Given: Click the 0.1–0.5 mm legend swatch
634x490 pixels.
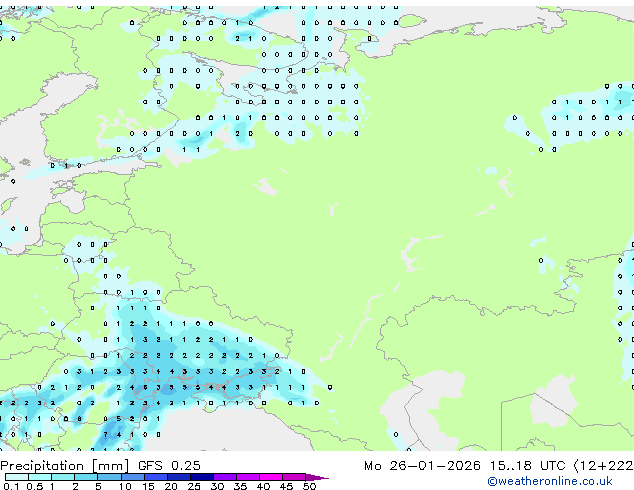Looking at the screenshot, I should point(17,477).
